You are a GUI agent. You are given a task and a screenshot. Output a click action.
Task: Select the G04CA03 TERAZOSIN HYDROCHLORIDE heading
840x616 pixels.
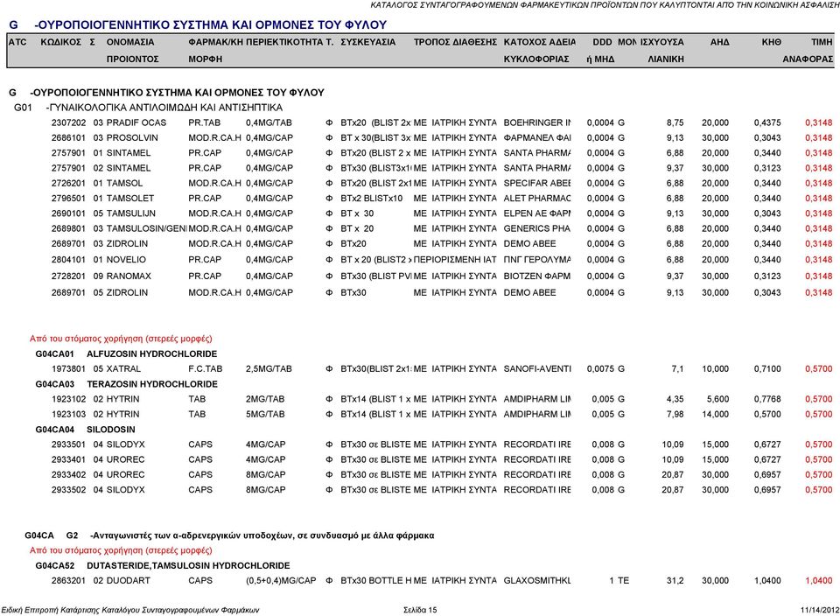(126, 384)
